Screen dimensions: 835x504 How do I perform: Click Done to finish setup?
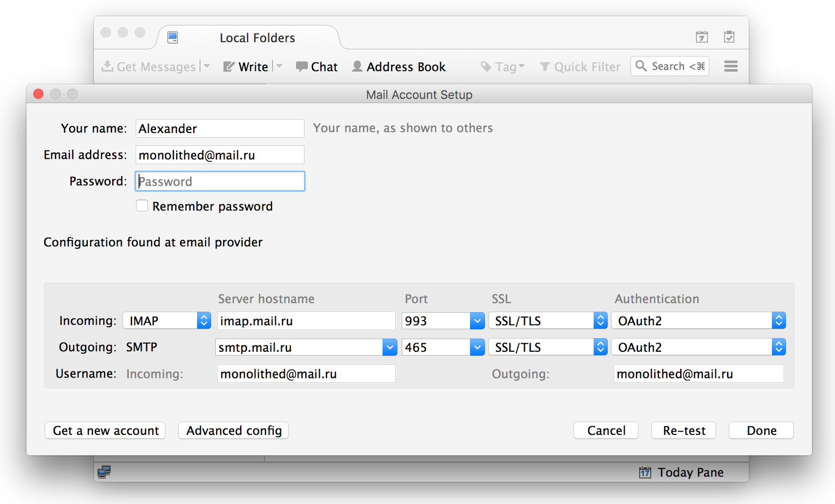[761, 431]
